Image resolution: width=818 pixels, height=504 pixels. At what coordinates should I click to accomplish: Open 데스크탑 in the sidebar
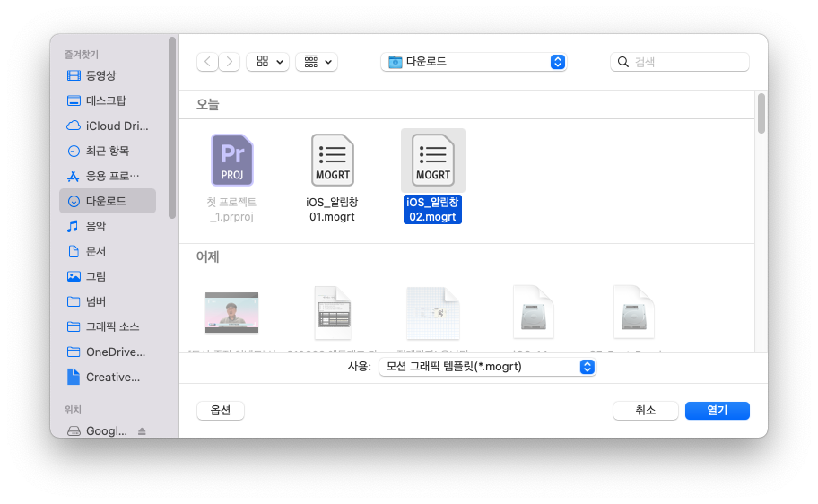(108, 100)
